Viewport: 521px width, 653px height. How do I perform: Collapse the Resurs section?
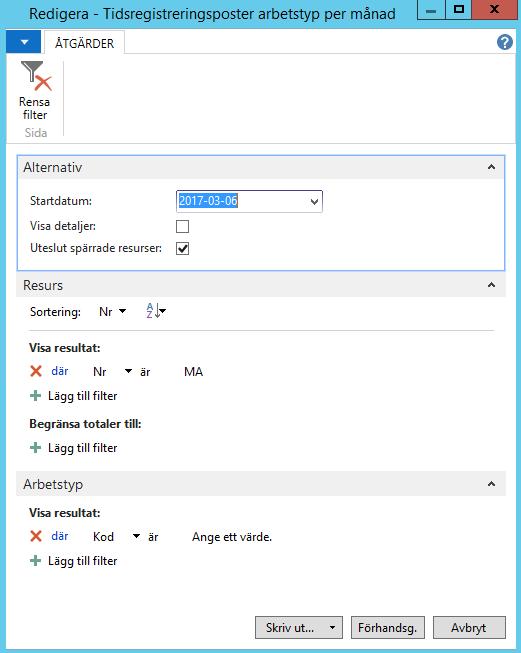[491, 285]
